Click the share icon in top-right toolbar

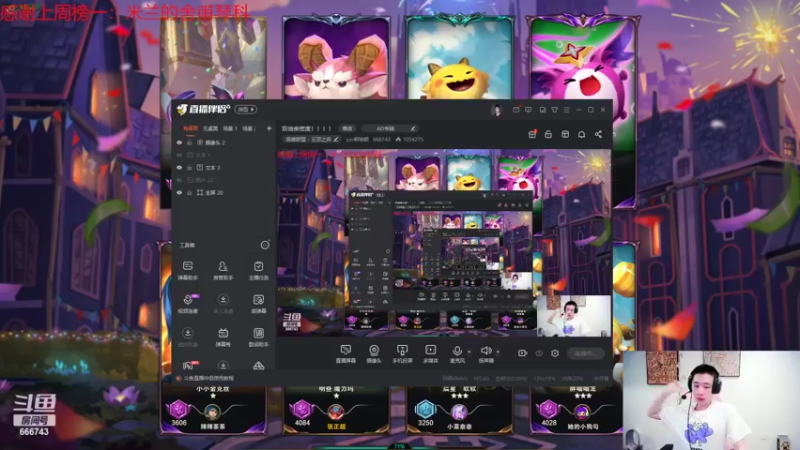(x=598, y=134)
